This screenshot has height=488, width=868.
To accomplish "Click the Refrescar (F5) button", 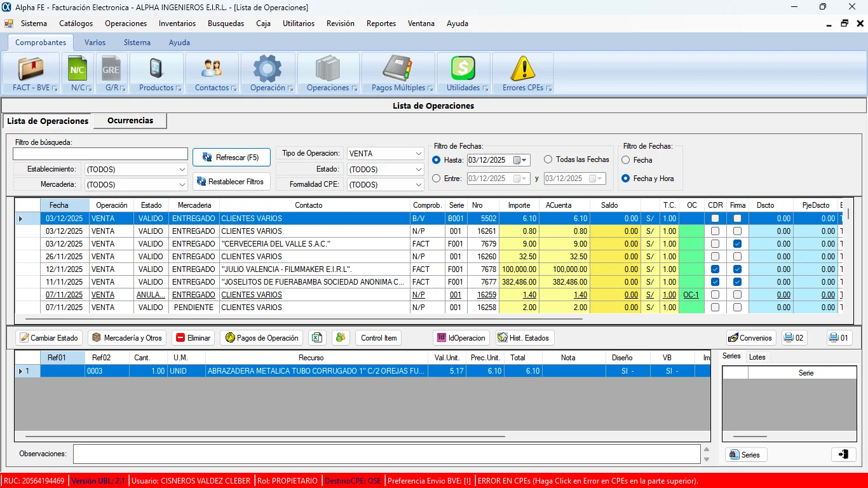I will pos(231,158).
